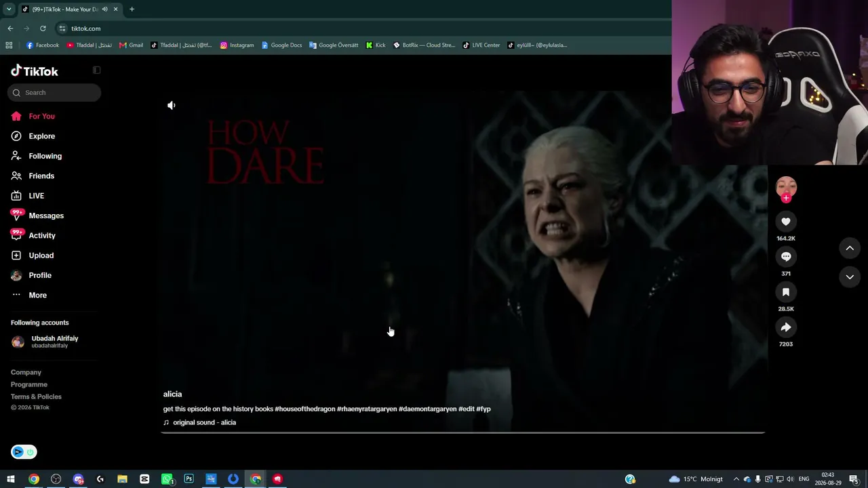Open the Kick bookmark
Screen dimensions: 868x488
pos(375,45)
